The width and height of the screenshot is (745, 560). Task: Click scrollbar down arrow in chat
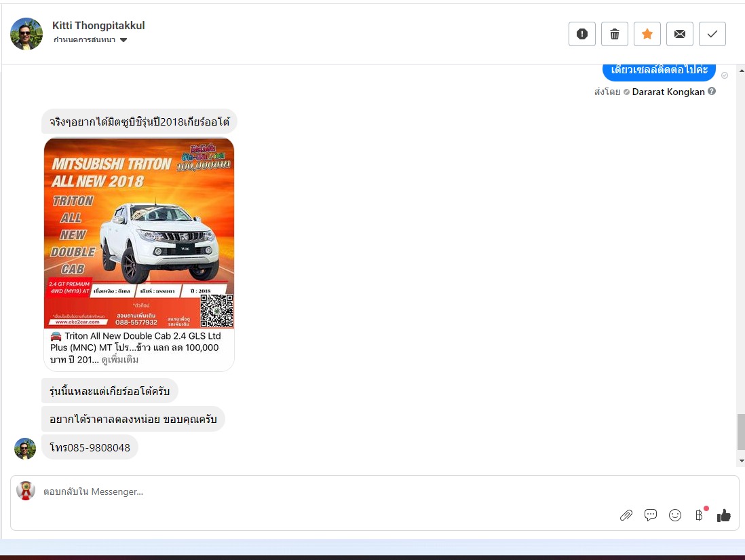tap(741, 461)
